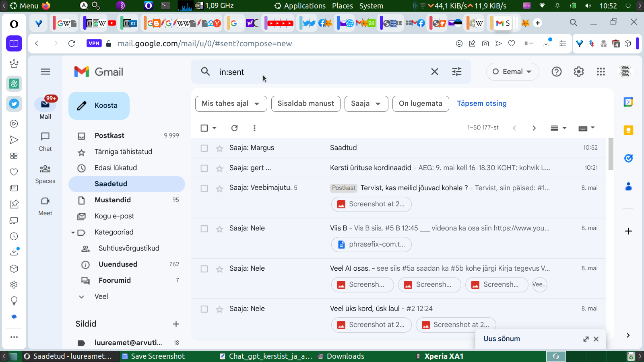Open the Mustandid folder
Screen dimensions: 644x362
click(x=127, y=200)
